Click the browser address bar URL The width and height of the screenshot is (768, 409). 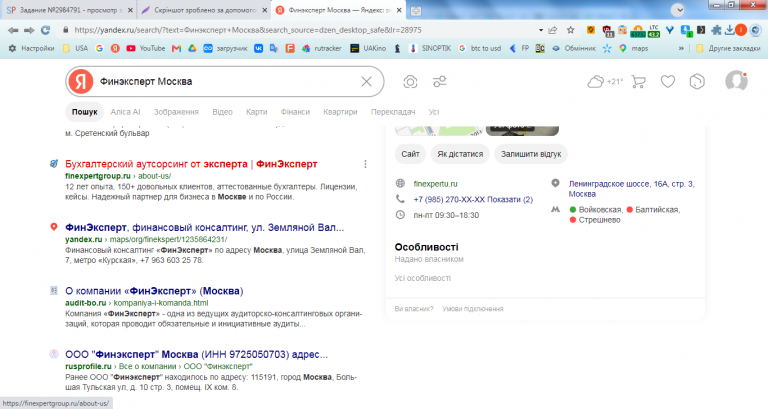click(x=248, y=30)
